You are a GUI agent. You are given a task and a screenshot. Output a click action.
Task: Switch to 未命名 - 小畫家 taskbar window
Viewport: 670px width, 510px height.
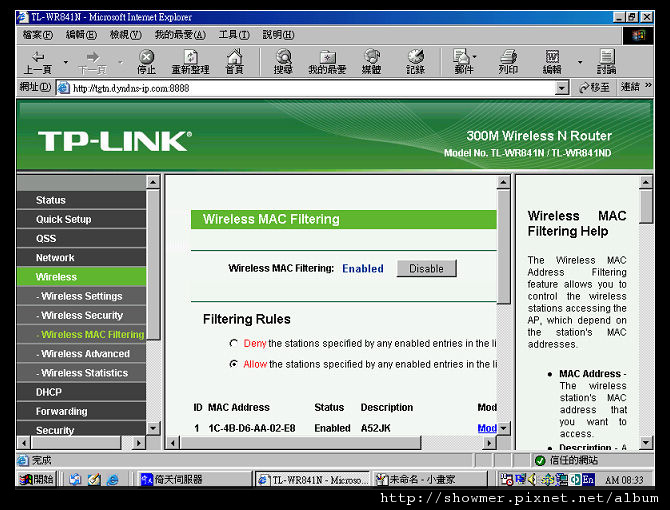pos(430,479)
